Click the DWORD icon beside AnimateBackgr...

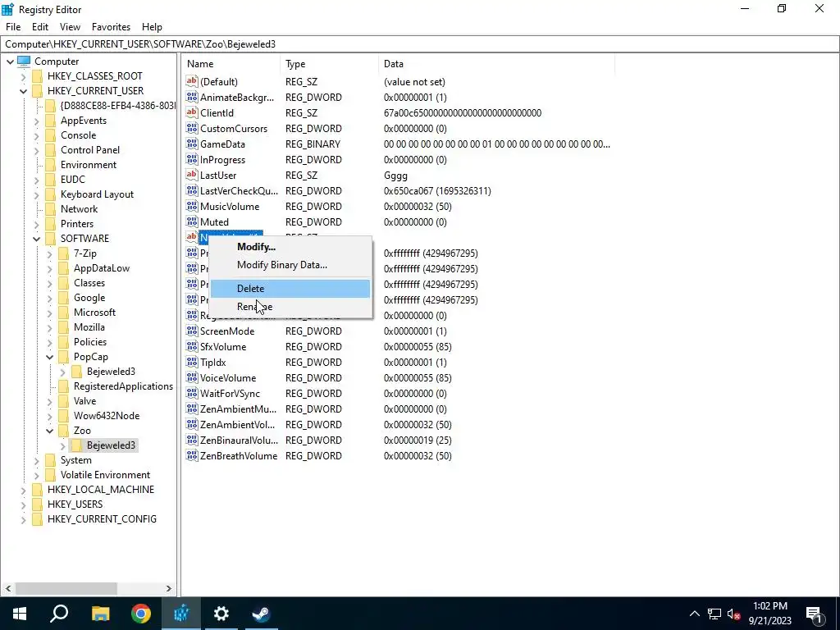pos(192,97)
